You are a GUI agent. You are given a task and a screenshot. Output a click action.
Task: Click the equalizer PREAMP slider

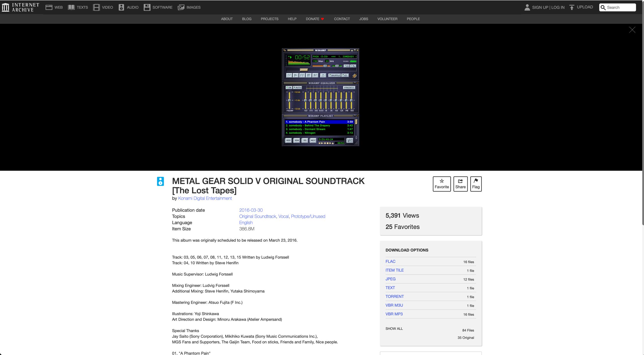(x=289, y=100)
